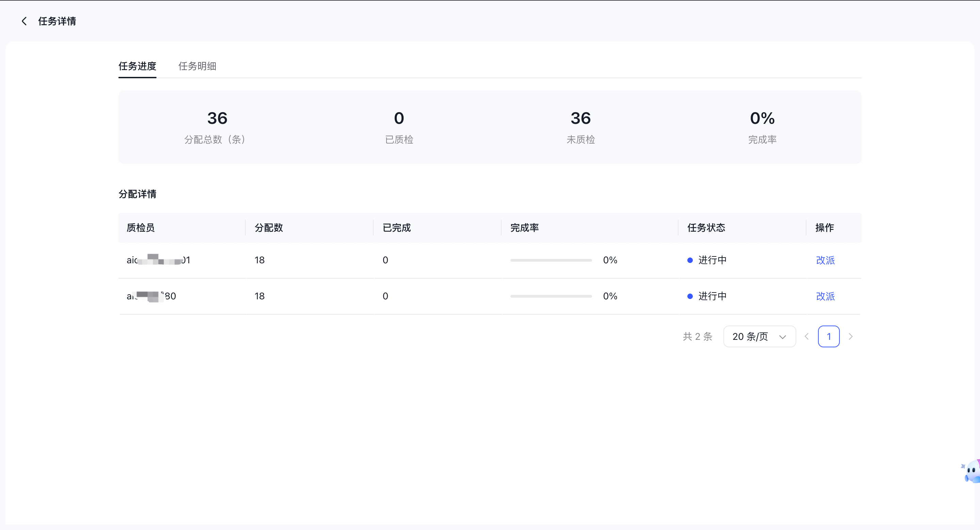
Task: Click the 完成率 column header
Action: point(524,228)
